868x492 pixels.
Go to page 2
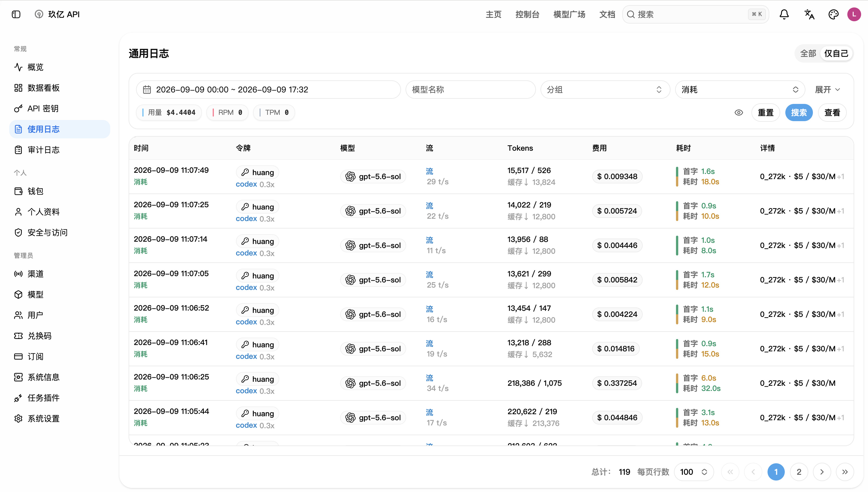(x=799, y=472)
